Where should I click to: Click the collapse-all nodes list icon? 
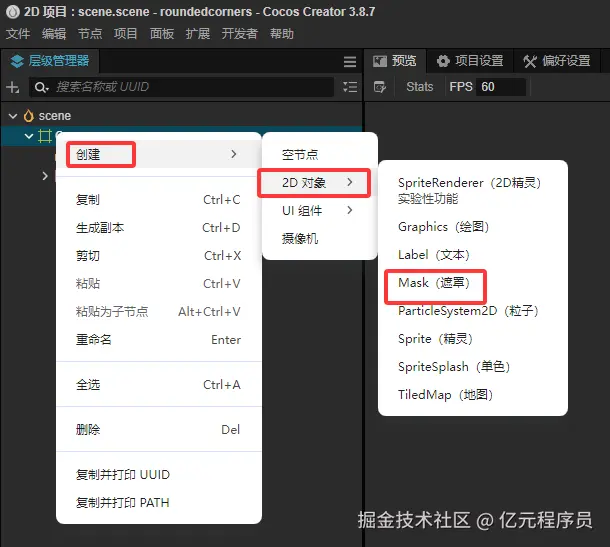tap(350, 87)
